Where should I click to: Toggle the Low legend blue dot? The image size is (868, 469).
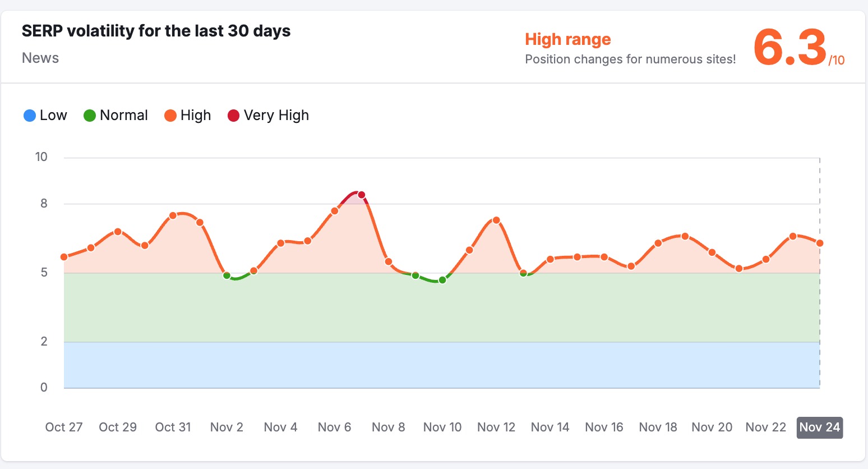click(30, 116)
